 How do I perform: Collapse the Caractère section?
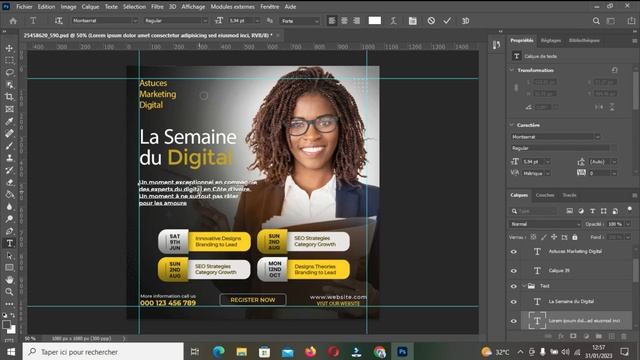click(512, 125)
